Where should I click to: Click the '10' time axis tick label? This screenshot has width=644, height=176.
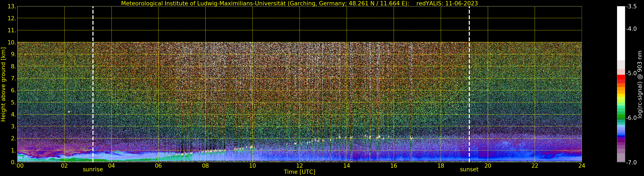pyautogui.click(x=252, y=166)
